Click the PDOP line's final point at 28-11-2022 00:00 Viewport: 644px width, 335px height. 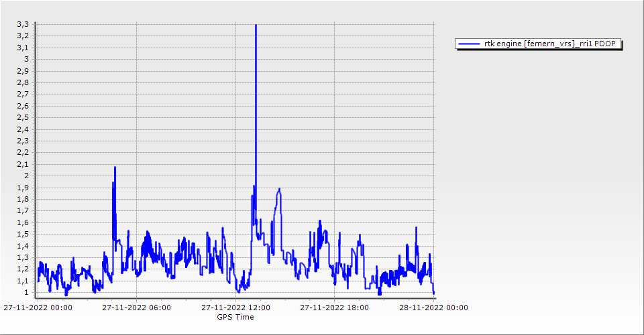coord(433,292)
